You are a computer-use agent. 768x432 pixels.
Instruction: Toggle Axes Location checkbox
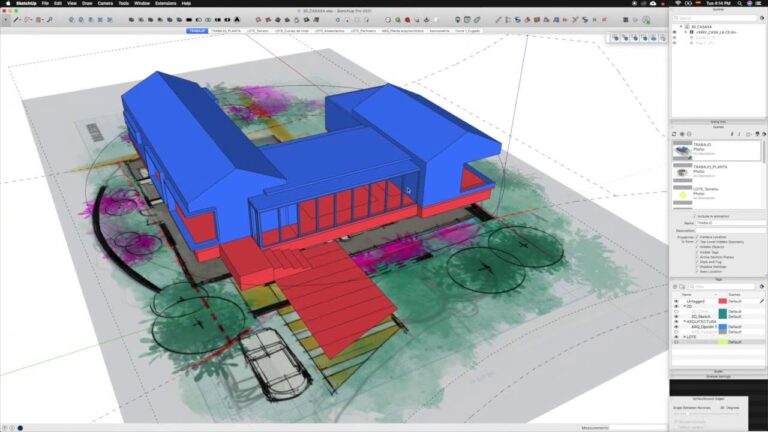click(697, 271)
